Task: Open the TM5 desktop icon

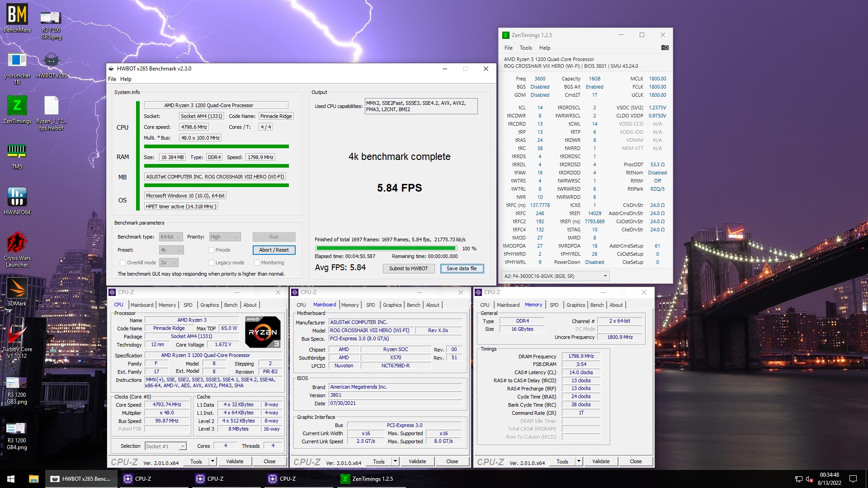Action: coord(17,156)
